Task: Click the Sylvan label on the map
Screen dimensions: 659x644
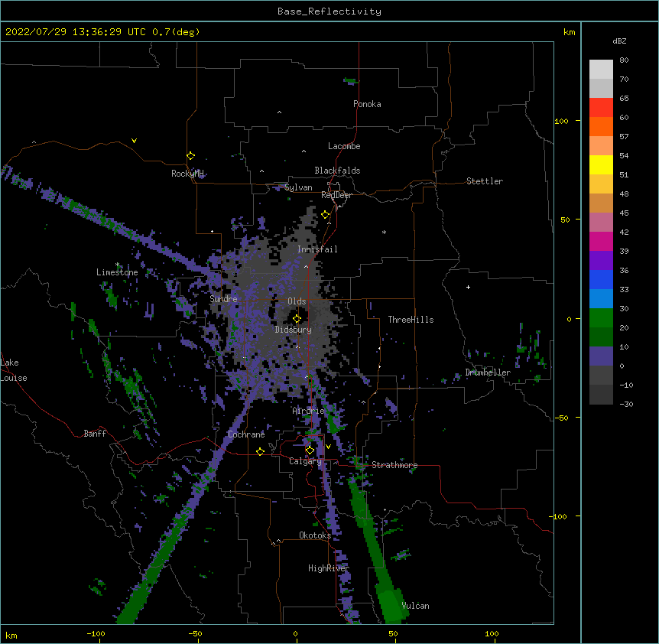Action: pos(298,187)
